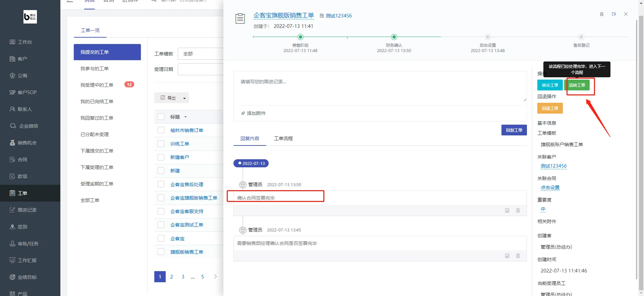
Task: Switch to the 工单一览 tab
Action: (90, 30)
